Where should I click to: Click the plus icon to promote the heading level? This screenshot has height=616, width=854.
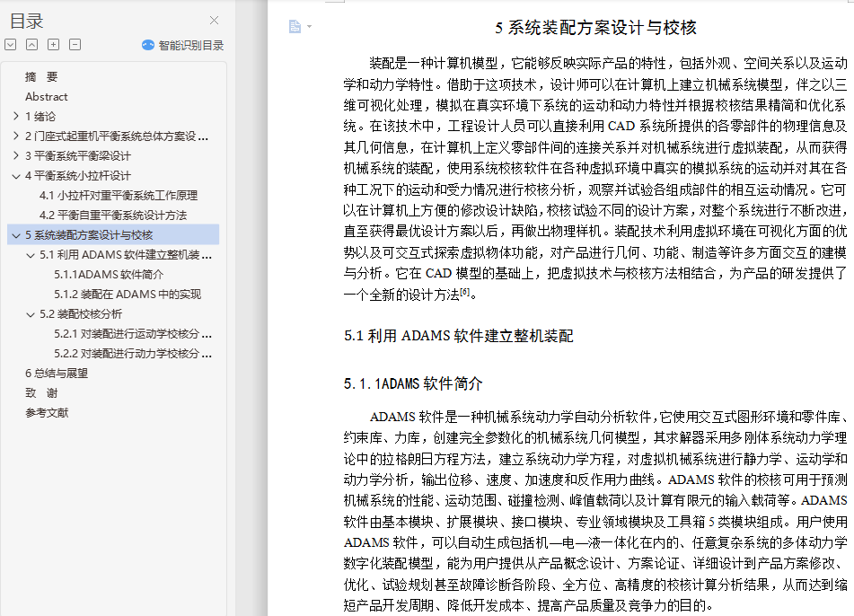(53, 45)
